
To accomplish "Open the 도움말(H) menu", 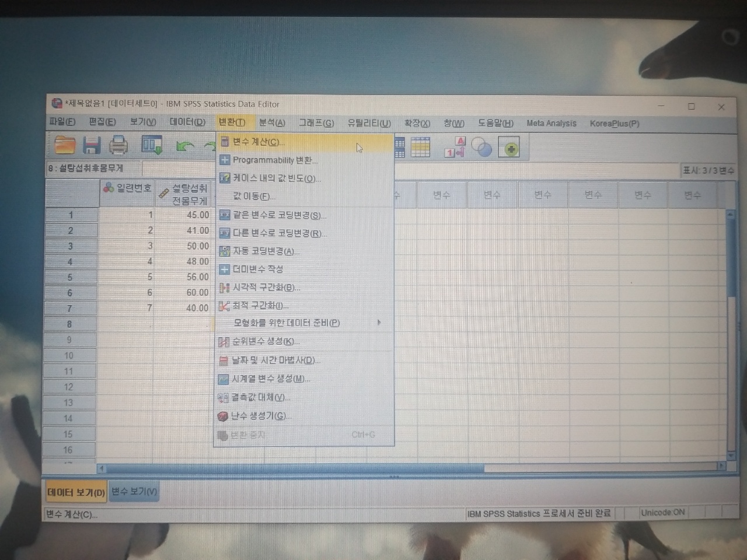I will [x=495, y=123].
